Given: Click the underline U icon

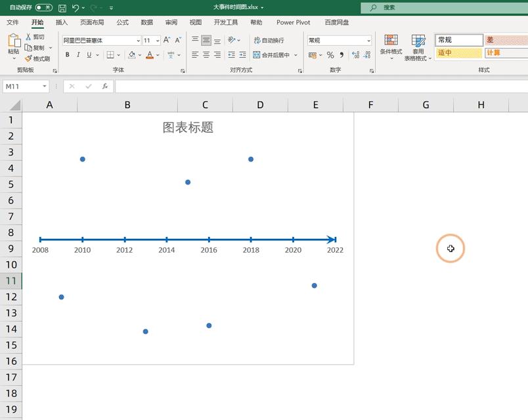Looking at the screenshot, I should (88, 55).
